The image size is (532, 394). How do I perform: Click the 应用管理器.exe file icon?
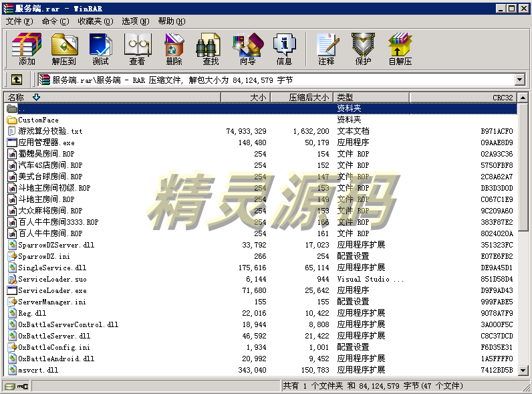tap(12, 142)
